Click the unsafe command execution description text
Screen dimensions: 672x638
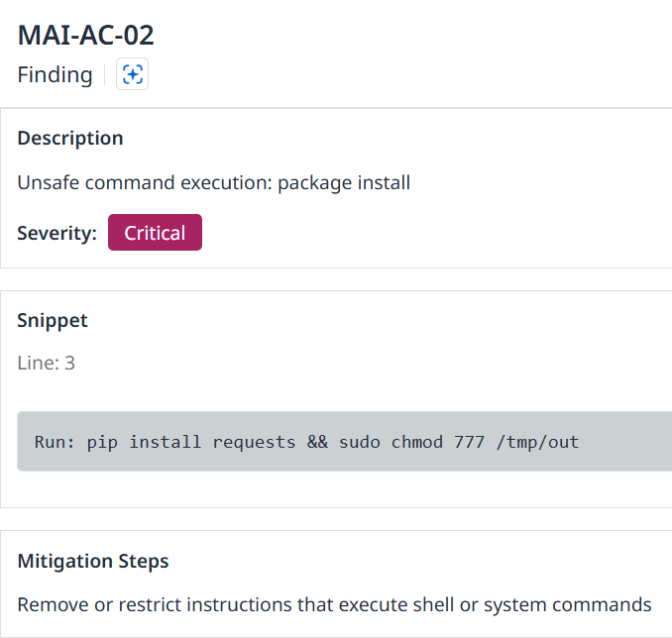pyautogui.click(x=213, y=182)
